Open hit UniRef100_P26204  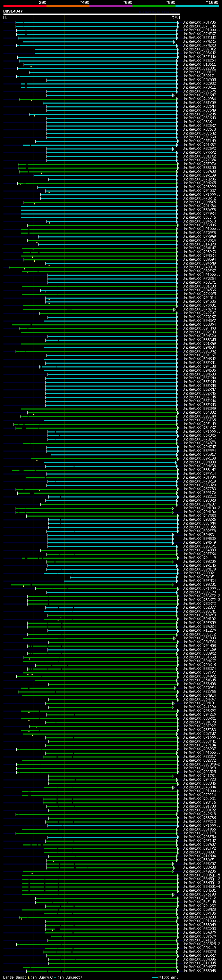point(199,61)
